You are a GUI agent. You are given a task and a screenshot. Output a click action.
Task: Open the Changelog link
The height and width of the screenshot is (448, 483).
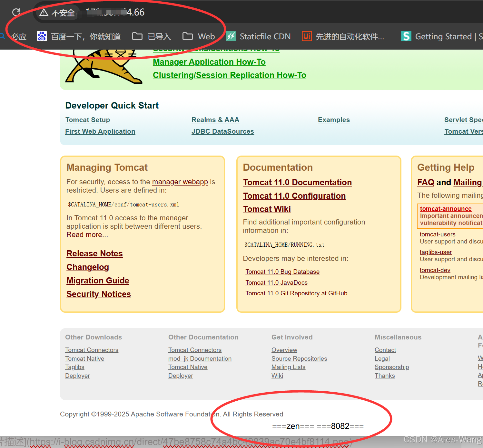[88, 267]
